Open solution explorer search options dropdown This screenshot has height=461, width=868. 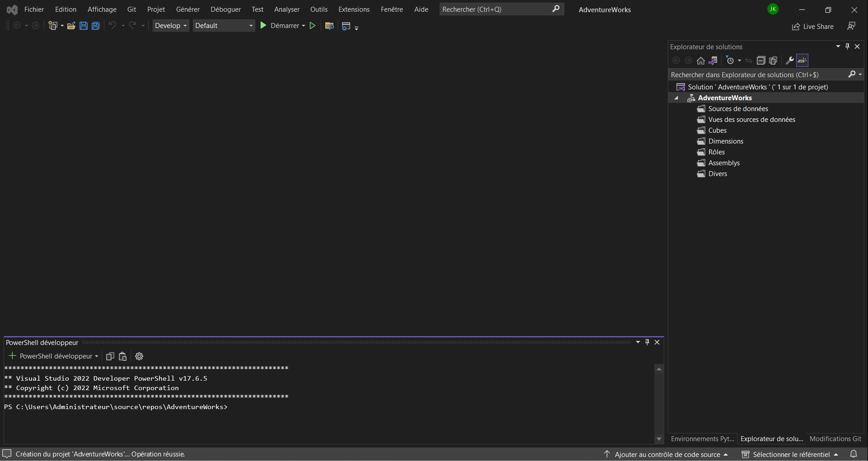(860, 75)
